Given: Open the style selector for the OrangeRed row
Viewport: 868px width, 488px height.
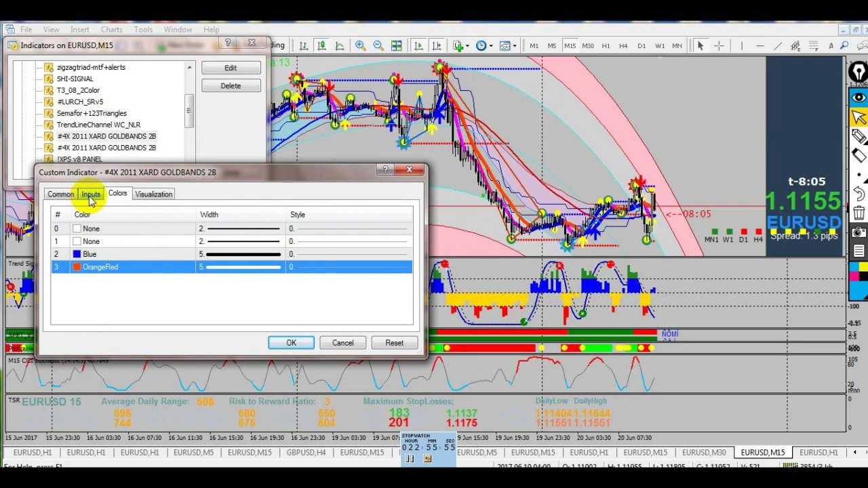Looking at the screenshot, I should [349, 267].
